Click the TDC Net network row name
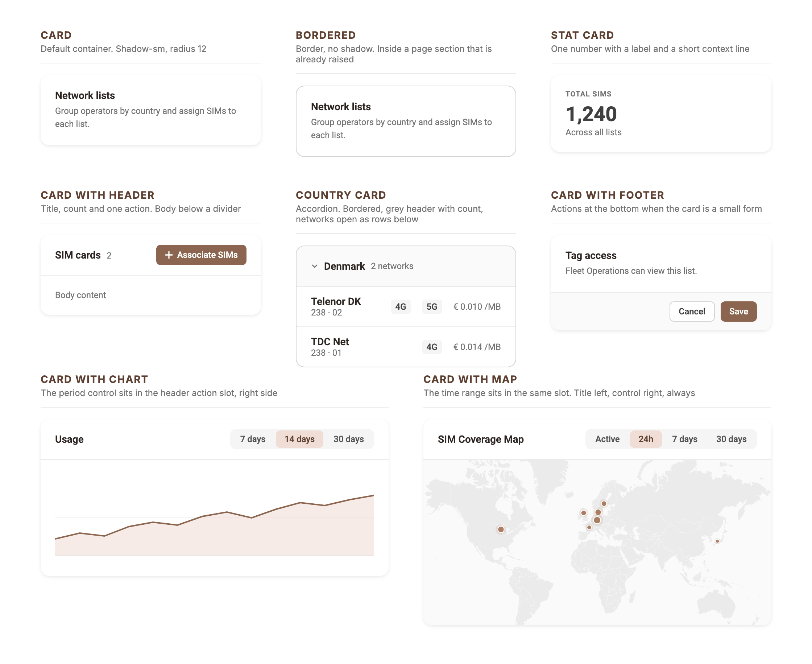812x664 pixels. click(x=330, y=342)
